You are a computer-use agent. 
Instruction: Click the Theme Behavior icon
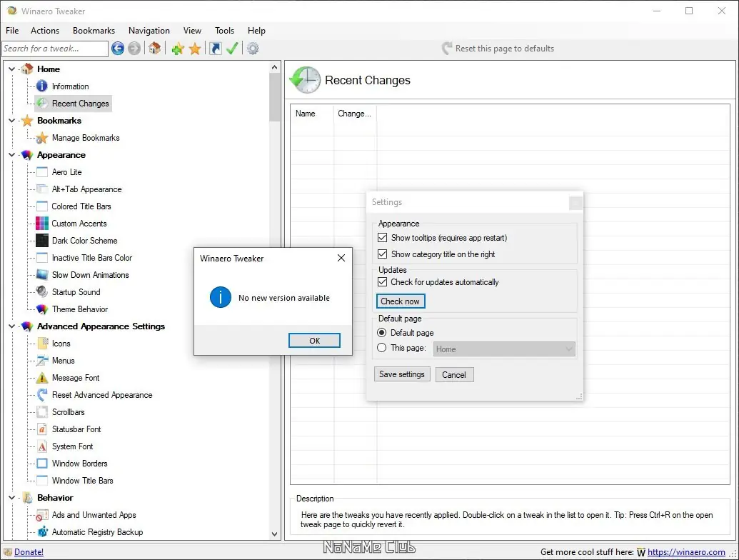tap(42, 309)
